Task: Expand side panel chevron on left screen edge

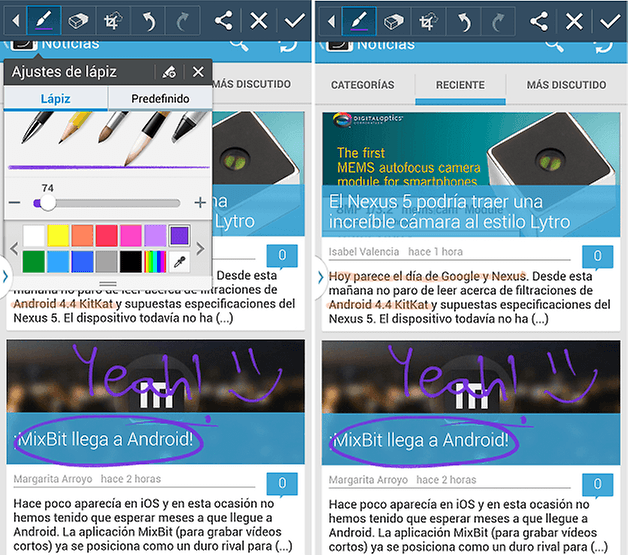Action: point(6,276)
